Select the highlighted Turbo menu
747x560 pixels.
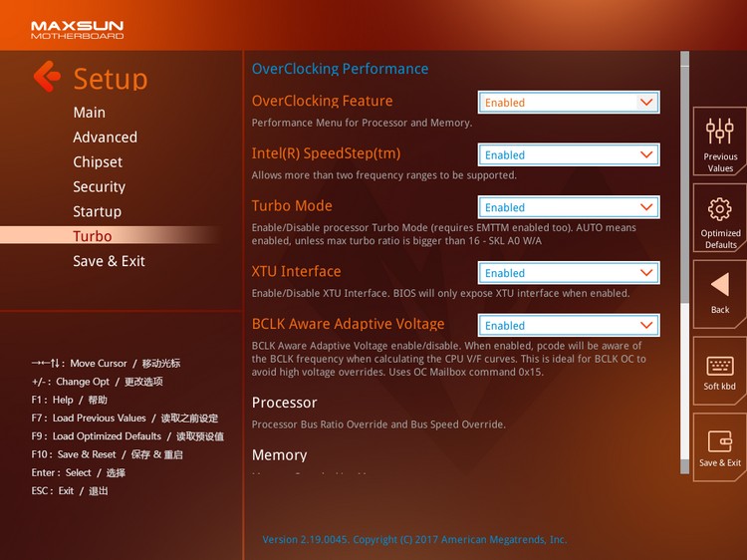pos(93,236)
